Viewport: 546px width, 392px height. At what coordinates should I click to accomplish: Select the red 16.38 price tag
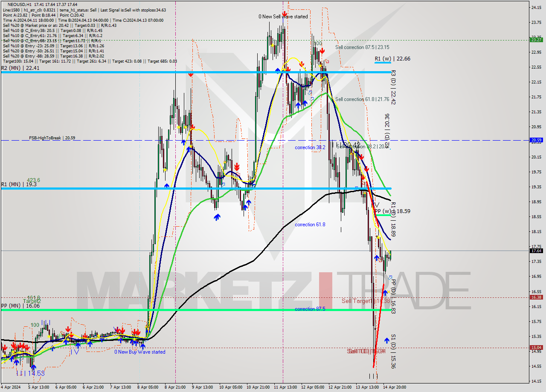coord(536,297)
